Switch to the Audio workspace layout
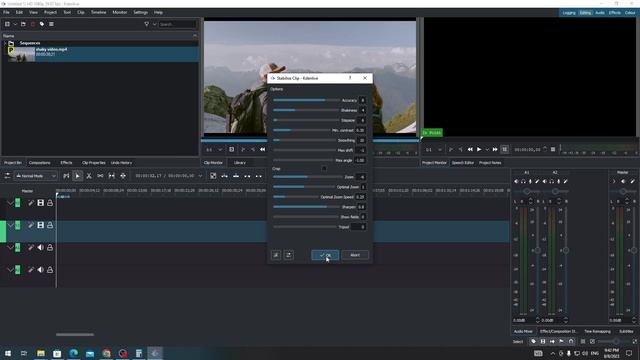640x360 pixels. (600, 13)
